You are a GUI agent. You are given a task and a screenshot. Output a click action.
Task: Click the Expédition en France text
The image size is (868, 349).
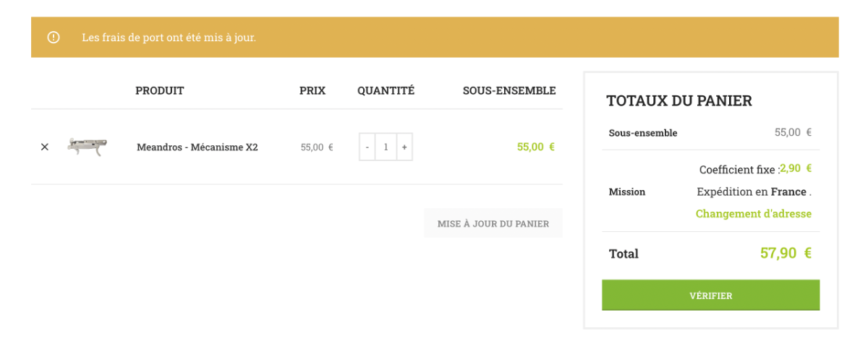click(x=754, y=191)
